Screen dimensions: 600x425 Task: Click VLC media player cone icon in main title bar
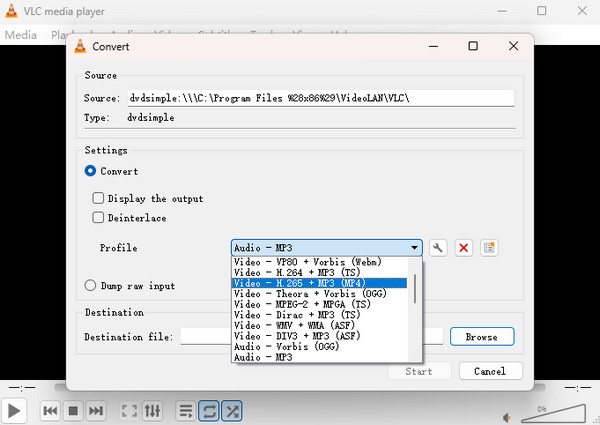tap(11, 11)
